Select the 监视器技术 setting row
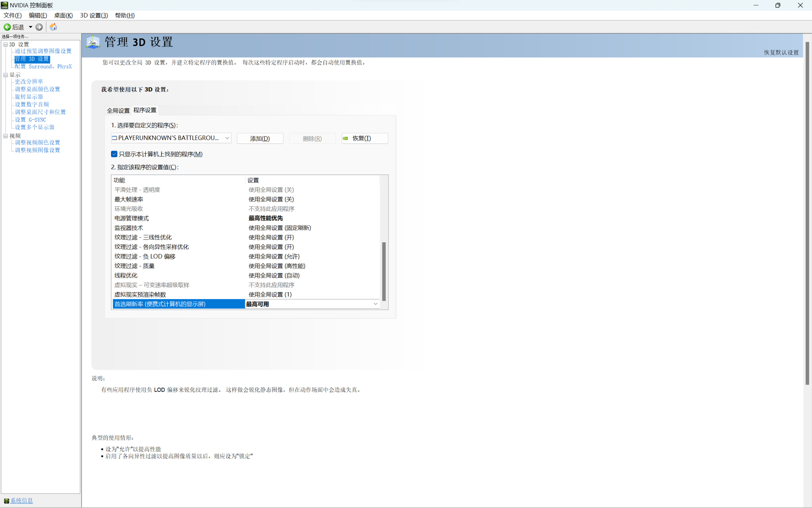The image size is (812, 508). (x=246, y=228)
